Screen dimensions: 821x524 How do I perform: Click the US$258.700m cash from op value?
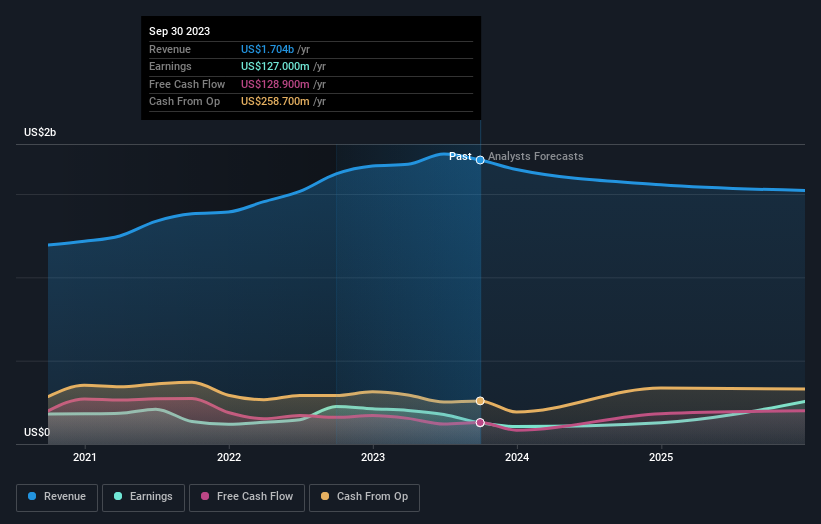pos(275,102)
